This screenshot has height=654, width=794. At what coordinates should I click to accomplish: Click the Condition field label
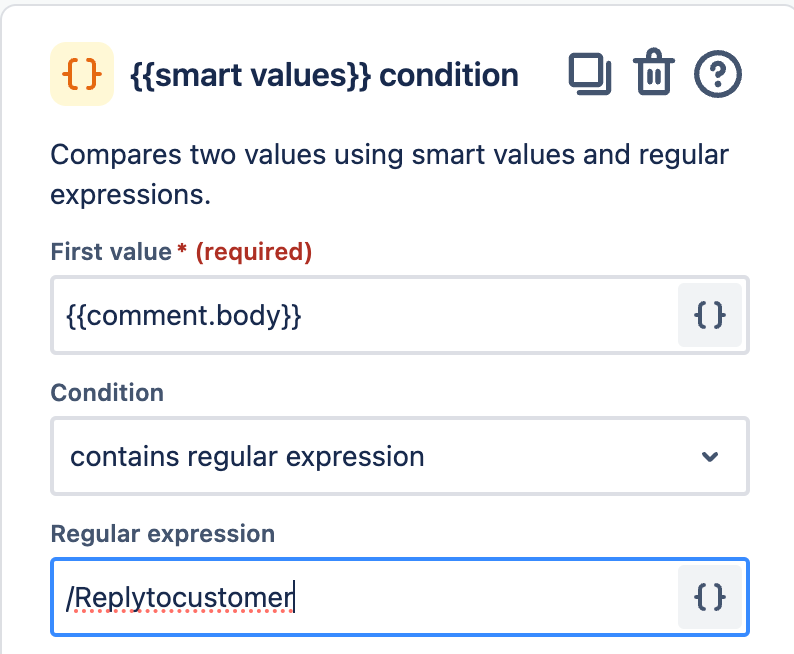[107, 393]
